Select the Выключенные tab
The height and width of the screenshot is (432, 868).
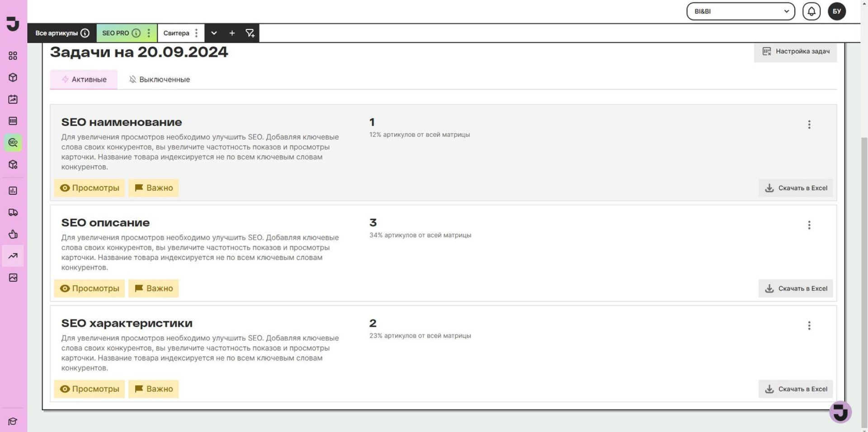click(x=159, y=80)
